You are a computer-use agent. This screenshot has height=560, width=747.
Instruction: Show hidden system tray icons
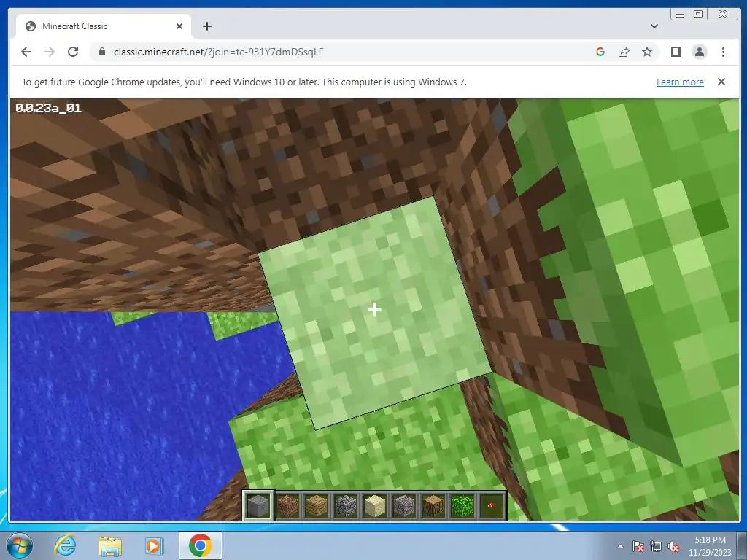pyautogui.click(x=620, y=546)
